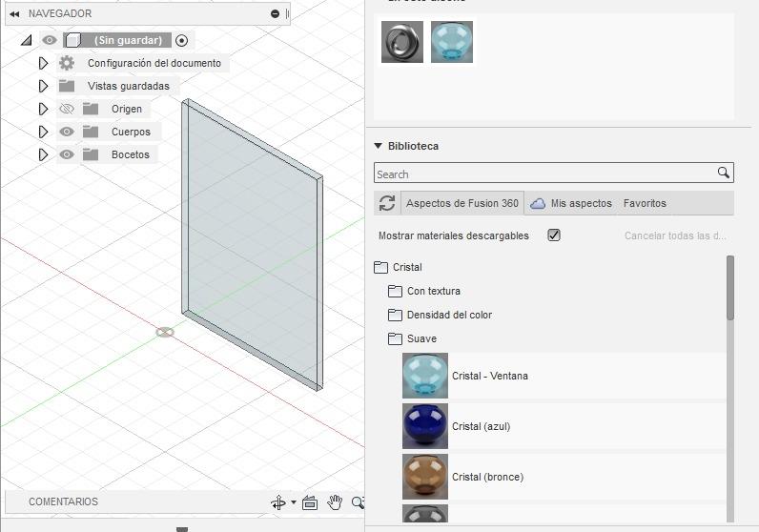Hide the Bocetos folder
759x532 pixels.
point(67,154)
